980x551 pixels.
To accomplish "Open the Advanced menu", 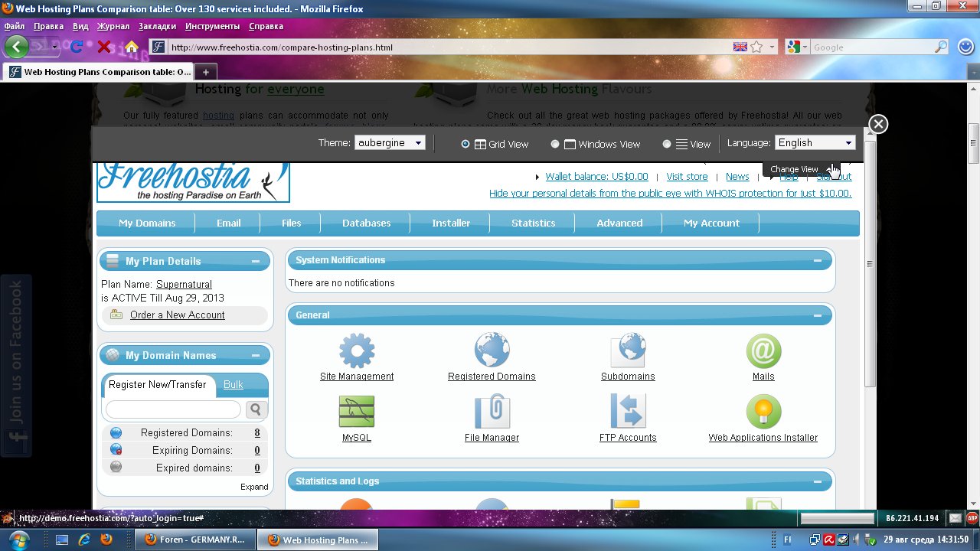I will (x=619, y=223).
